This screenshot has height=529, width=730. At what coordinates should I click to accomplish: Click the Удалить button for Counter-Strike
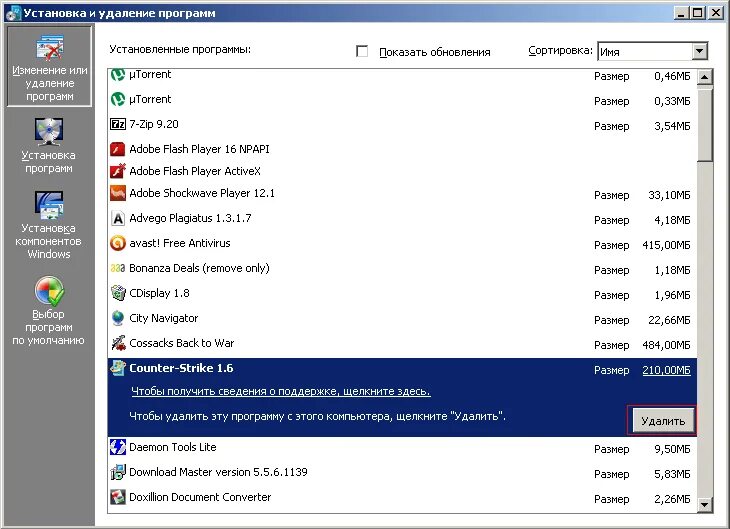click(x=663, y=421)
